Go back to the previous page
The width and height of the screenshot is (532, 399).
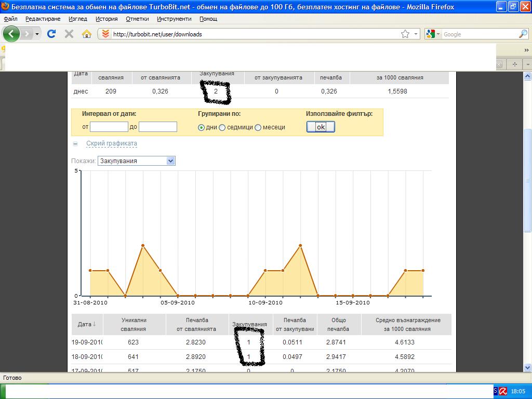pos(11,34)
